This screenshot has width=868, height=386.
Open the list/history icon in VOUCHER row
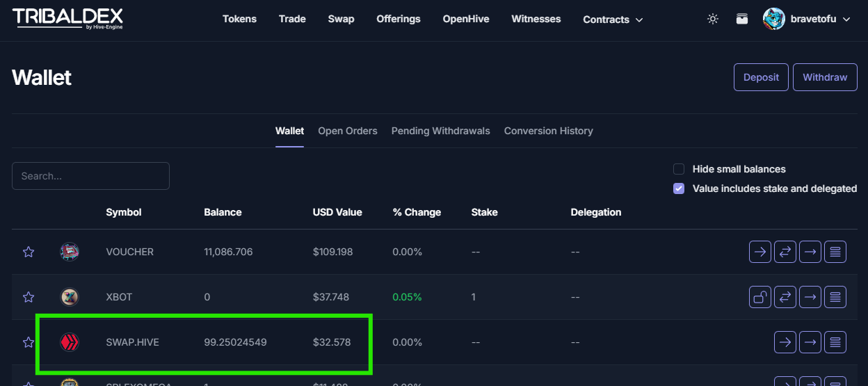coord(835,252)
